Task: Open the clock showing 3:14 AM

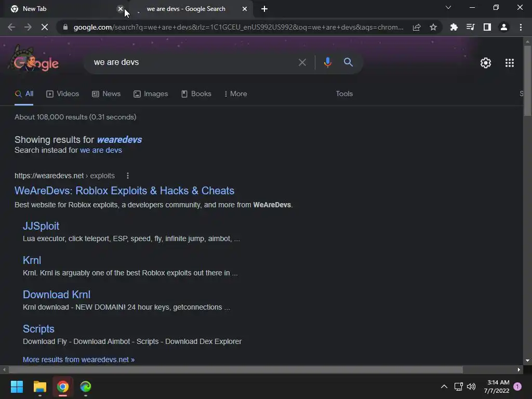Action: click(497, 387)
